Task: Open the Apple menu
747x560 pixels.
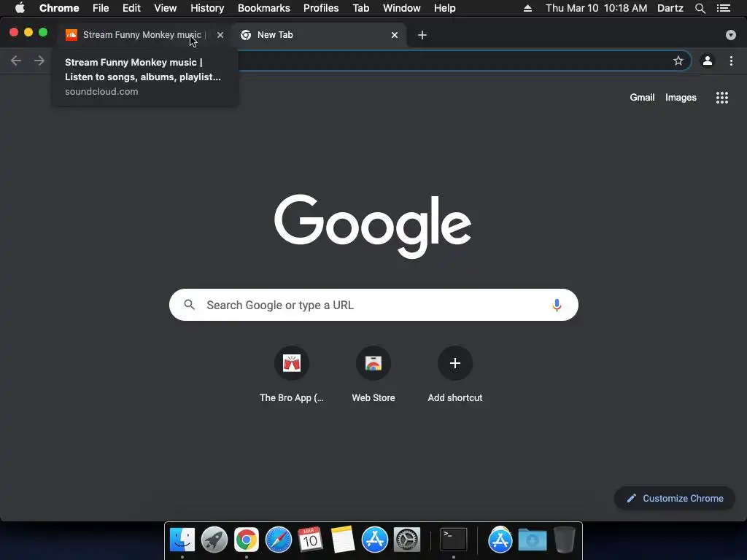Action: (x=20, y=8)
